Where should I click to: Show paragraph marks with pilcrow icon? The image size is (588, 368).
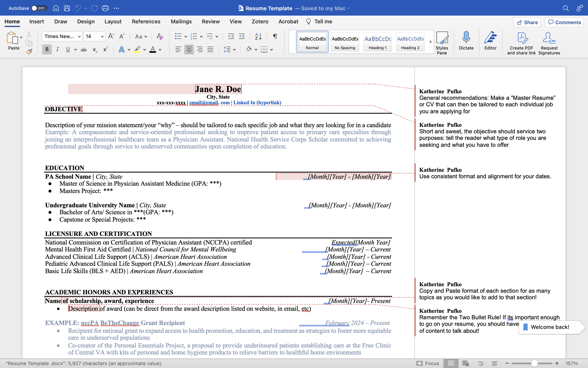(x=275, y=36)
